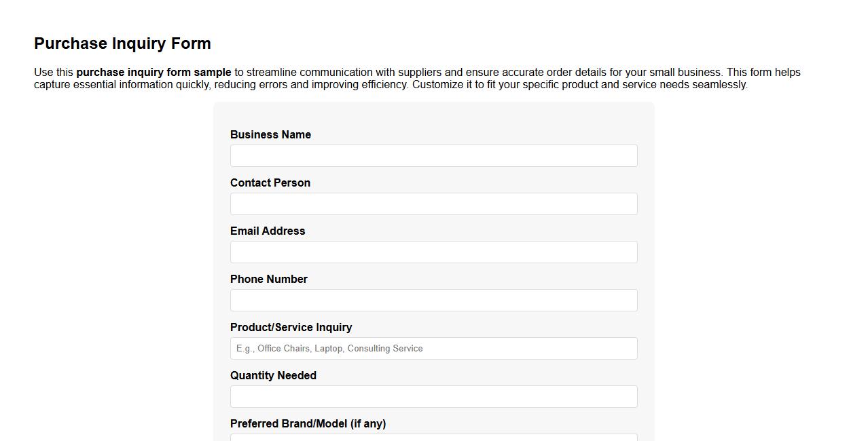Click the Product/Service Inquiry input field
This screenshot has width=868, height=441.
click(x=433, y=348)
